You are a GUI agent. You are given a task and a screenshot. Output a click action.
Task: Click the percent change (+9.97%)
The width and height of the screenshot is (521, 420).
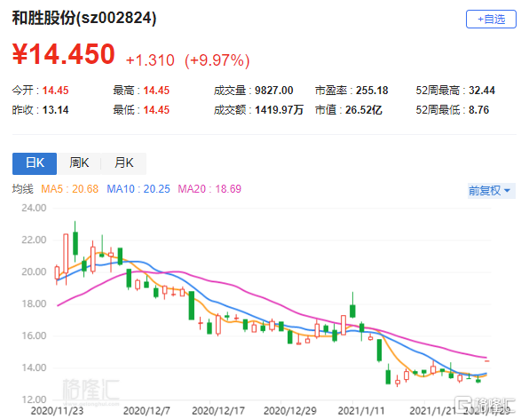click(x=217, y=60)
